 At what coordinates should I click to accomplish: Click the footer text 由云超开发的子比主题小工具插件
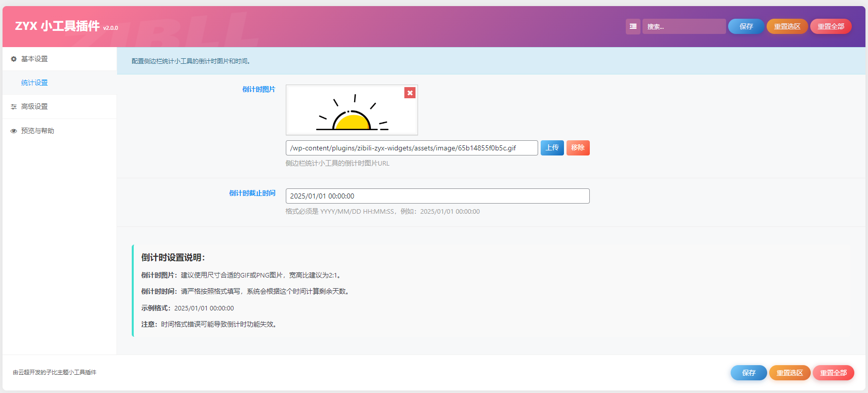pos(55,372)
